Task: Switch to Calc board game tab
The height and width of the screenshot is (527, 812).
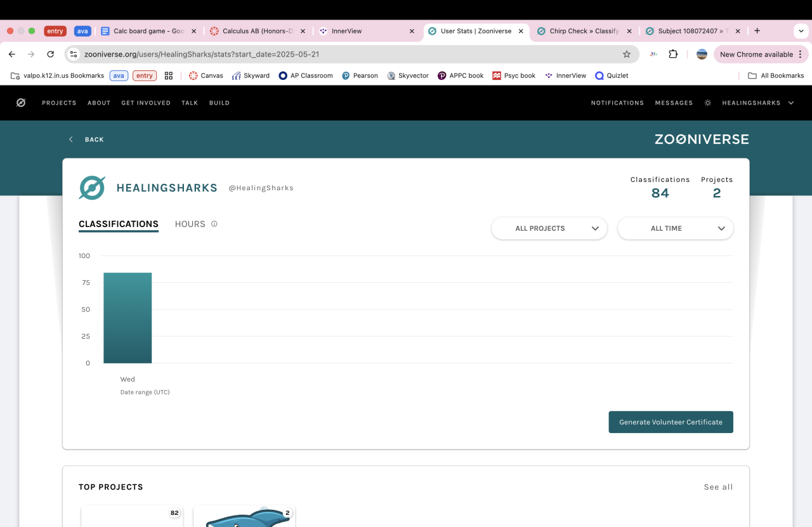Action: 149,31
